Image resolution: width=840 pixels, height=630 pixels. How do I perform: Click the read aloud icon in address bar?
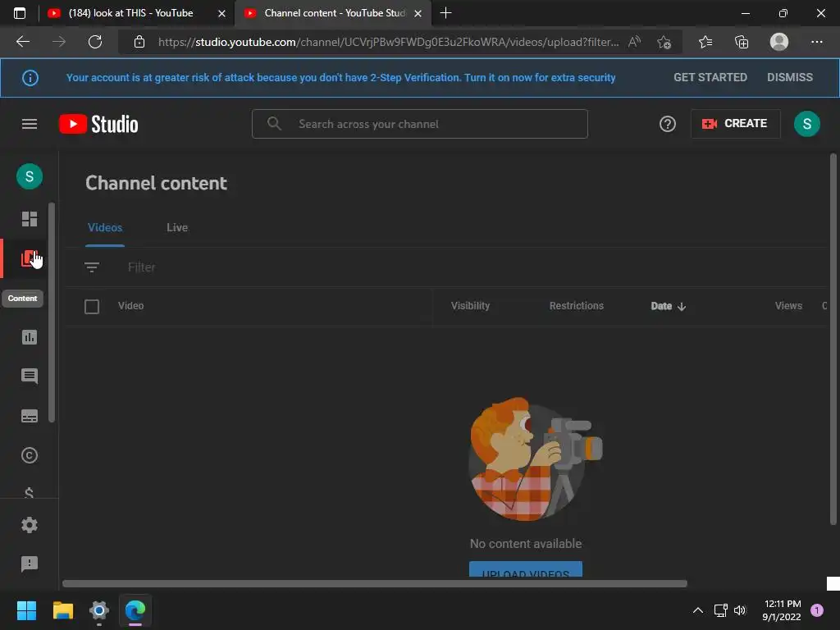pos(634,42)
